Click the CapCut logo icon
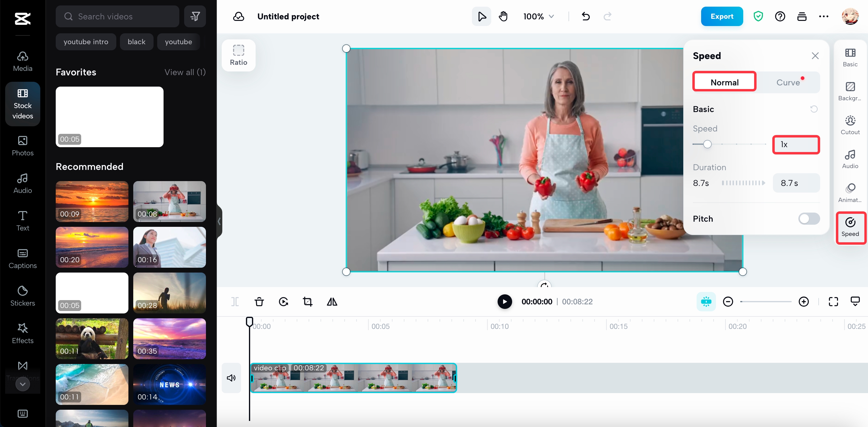The height and width of the screenshot is (427, 868). click(x=23, y=18)
